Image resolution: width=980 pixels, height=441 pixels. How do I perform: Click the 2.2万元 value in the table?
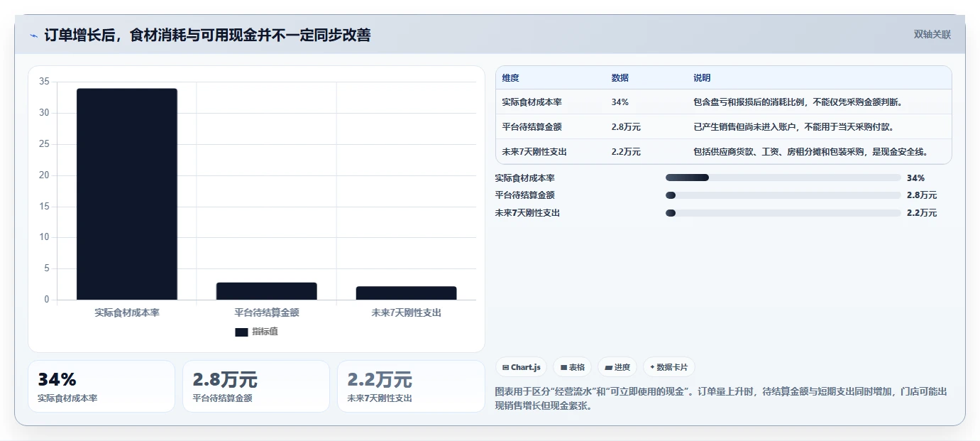626,152
